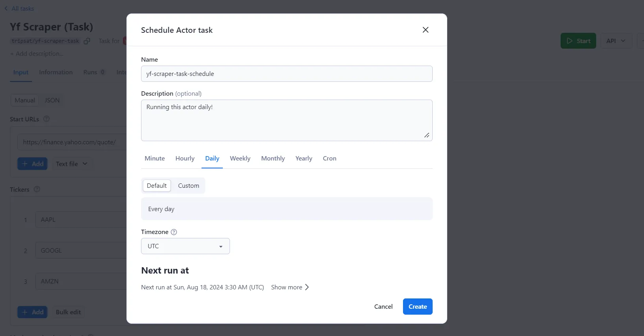Switch to Manual input mode
Image resolution: width=644 pixels, height=336 pixels.
(25, 100)
